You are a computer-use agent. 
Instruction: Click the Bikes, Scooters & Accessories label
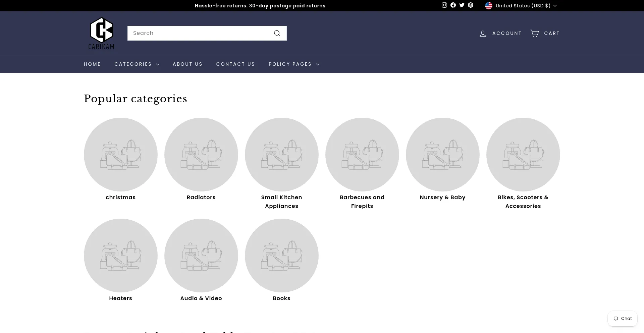click(x=523, y=202)
